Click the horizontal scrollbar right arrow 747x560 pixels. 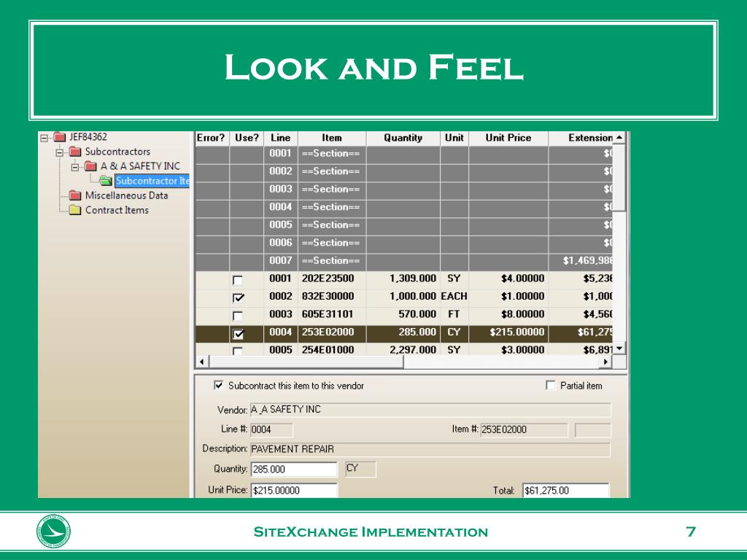pos(605,362)
